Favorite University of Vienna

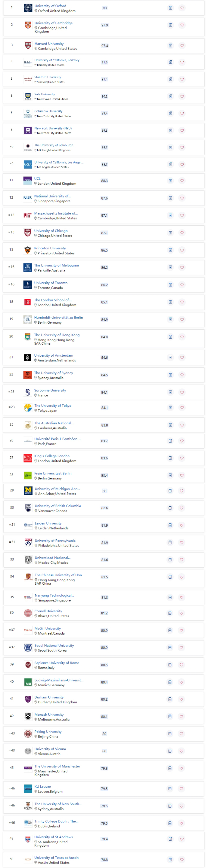tap(182, 751)
